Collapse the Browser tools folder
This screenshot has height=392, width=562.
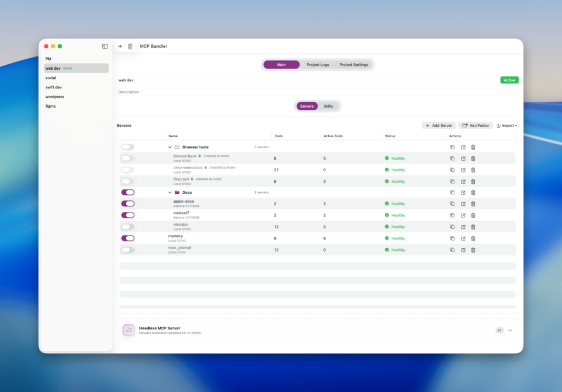(x=170, y=147)
